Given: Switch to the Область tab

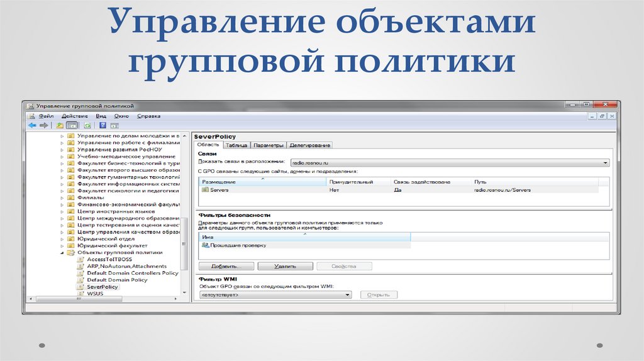Looking at the screenshot, I should click(x=208, y=145).
